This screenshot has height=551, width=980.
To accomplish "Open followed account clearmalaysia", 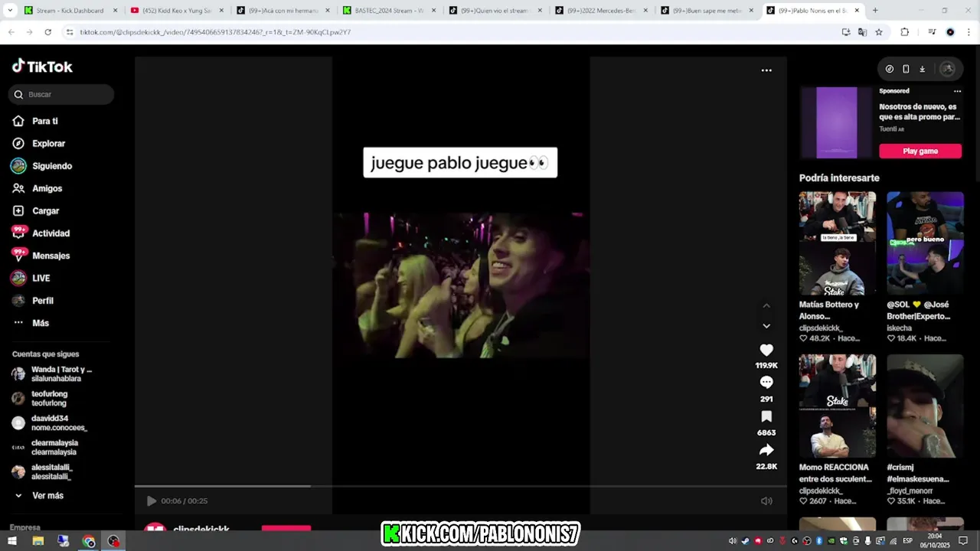I will [x=44, y=448].
